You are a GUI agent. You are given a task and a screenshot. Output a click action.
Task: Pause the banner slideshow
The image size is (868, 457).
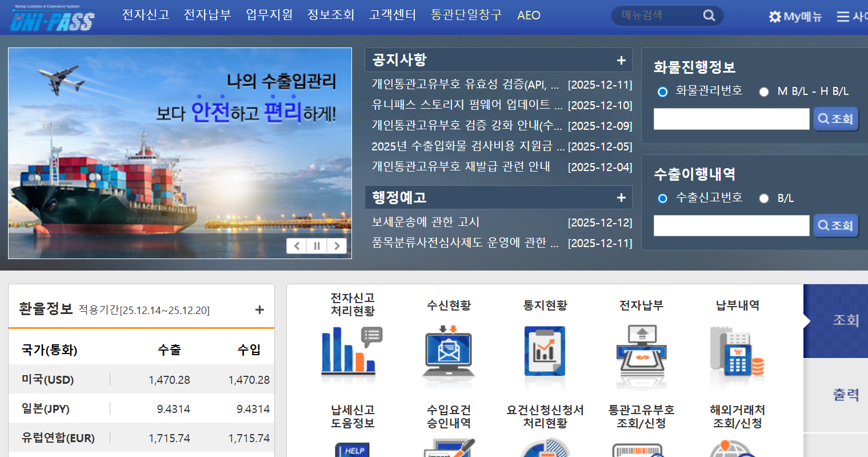(x=317, y=245)
